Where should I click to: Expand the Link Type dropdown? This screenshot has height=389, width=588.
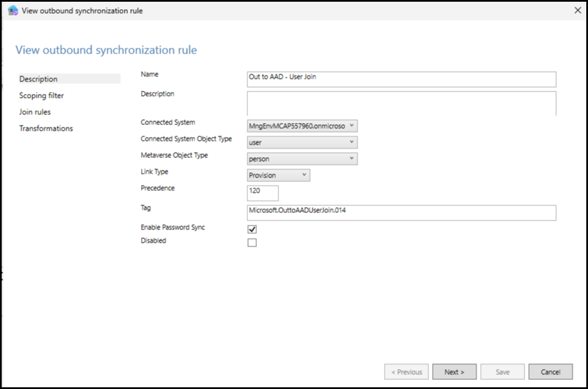pyautogui.click(x=279, y=176)
